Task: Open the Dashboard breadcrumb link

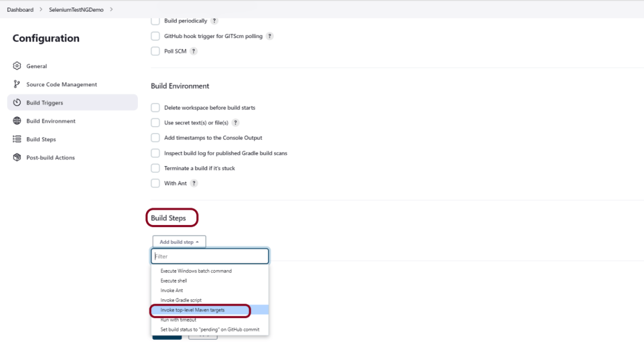Action: [20, 10]
